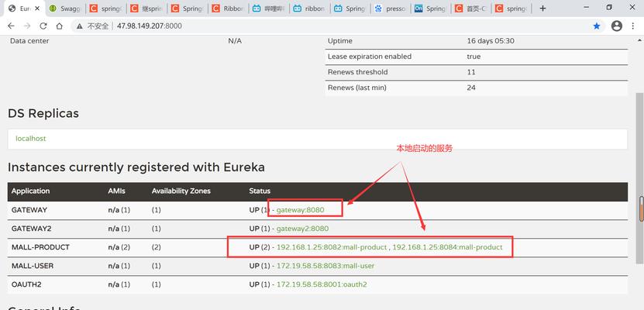Click the browser forward arrow
Image resolution: width=644 pixels, height=310 pixels.
tap(27, 26)
